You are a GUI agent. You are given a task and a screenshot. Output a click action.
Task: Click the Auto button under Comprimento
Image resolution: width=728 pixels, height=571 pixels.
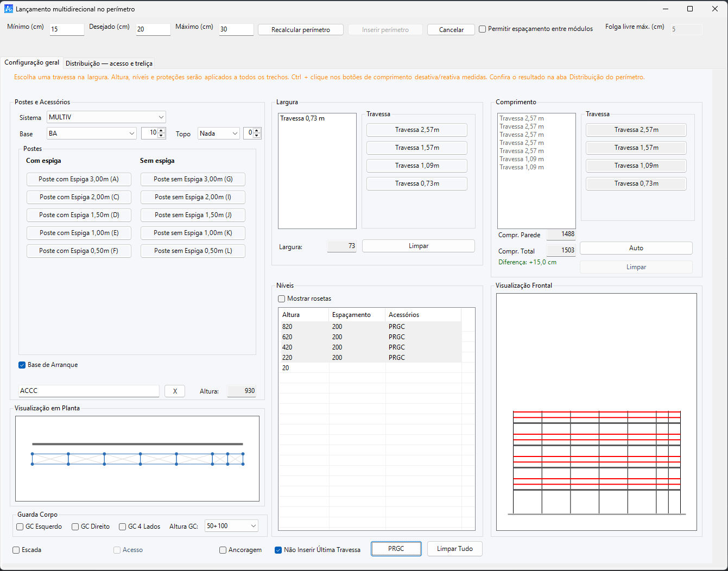[x=636, y=248]
